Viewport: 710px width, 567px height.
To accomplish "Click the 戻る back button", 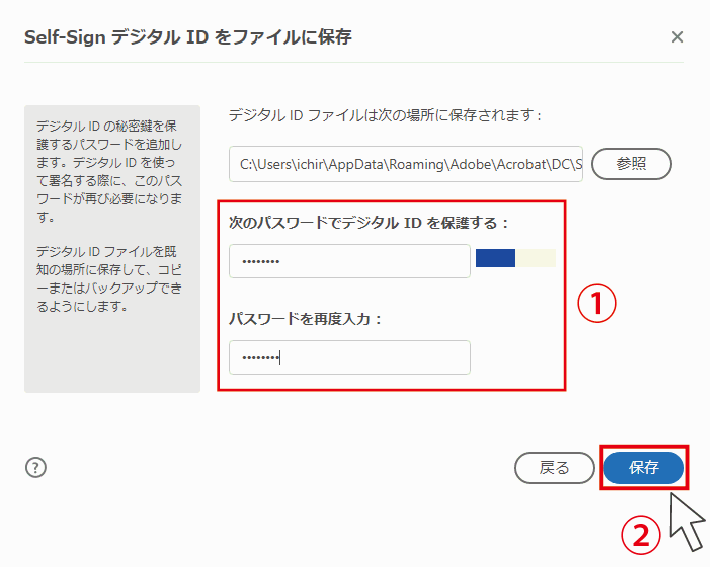I will coord(554,468).
